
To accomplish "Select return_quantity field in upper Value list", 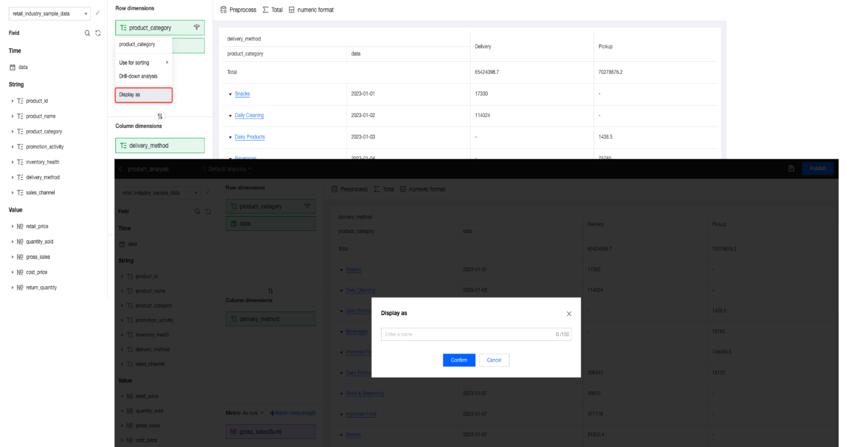I will 41,288.
